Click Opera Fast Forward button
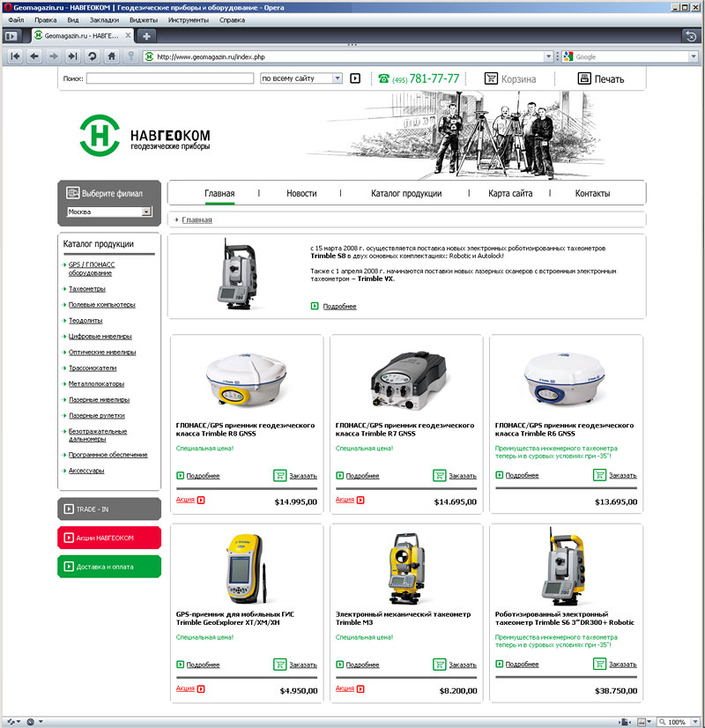The image size is (705, 728). click(73, 56)
